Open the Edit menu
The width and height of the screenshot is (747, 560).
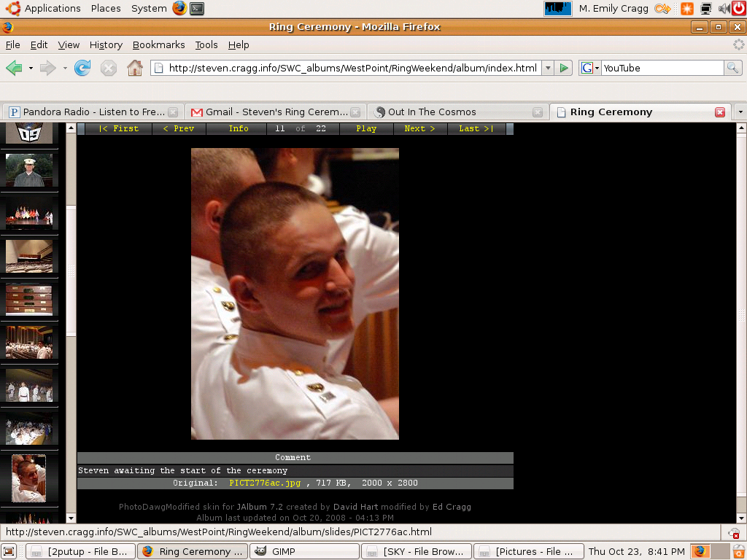point(39,44)
